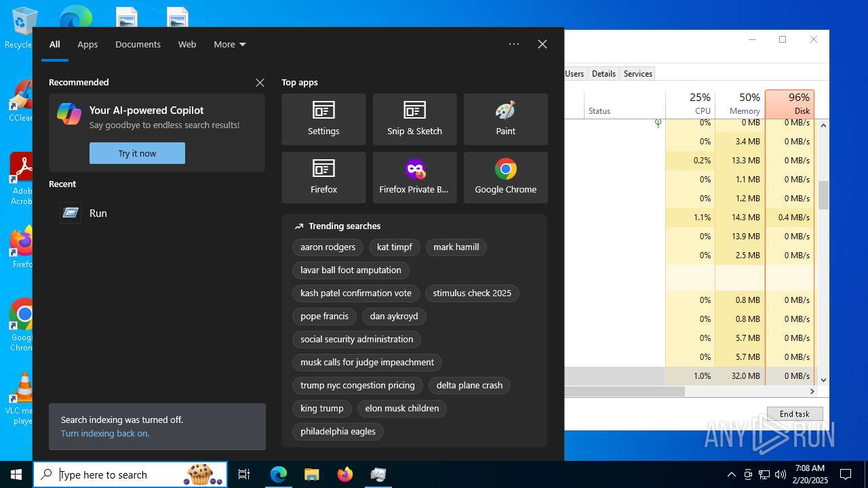Click the muffin search highlight icon
The height and width of the screenshot is (488, 868).
click(x=202, y=474)
